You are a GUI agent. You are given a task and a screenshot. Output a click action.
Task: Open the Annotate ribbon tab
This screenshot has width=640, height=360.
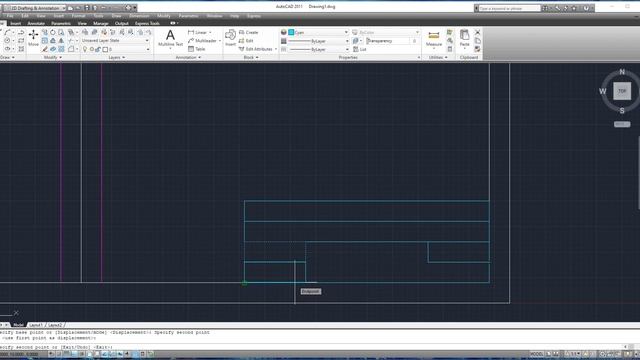36,23
